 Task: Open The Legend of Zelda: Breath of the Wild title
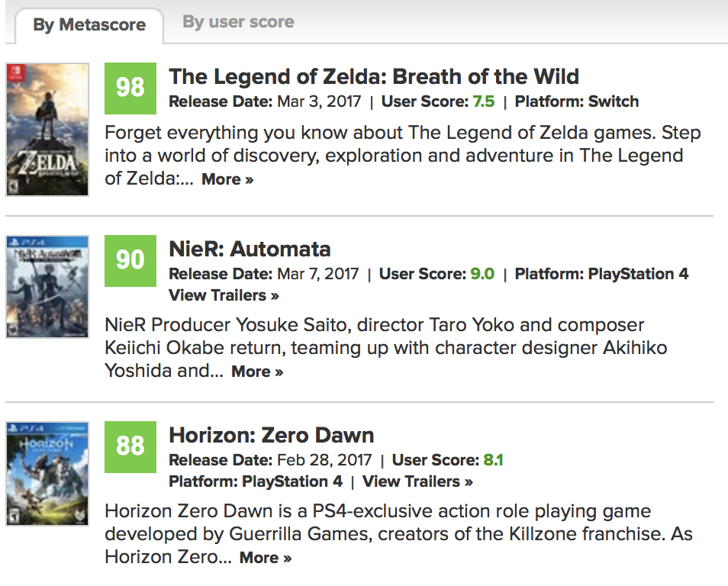(x=374, y=76)
